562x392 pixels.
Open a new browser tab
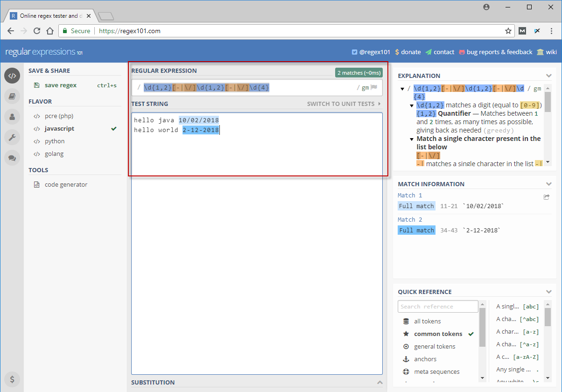point(106,16)
